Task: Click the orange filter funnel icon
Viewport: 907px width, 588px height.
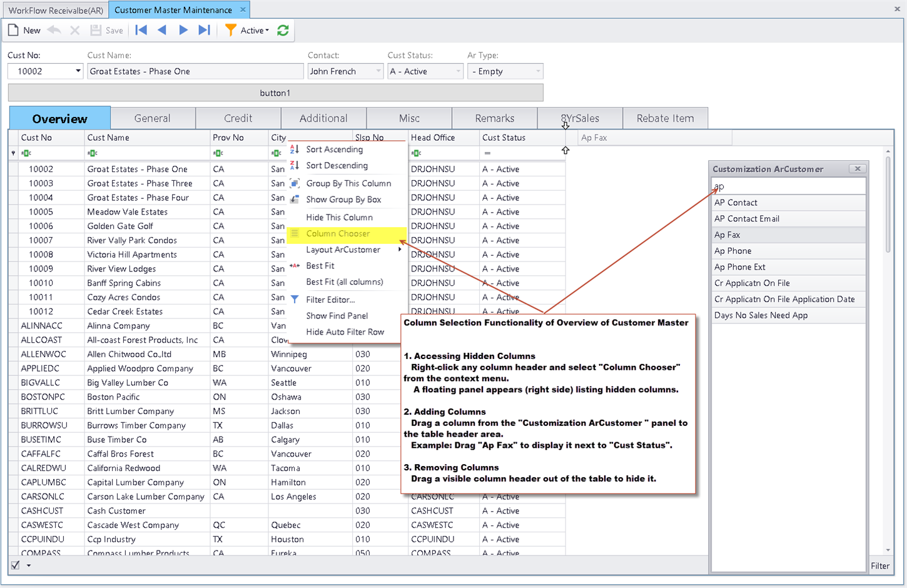Action: (230, 30)
